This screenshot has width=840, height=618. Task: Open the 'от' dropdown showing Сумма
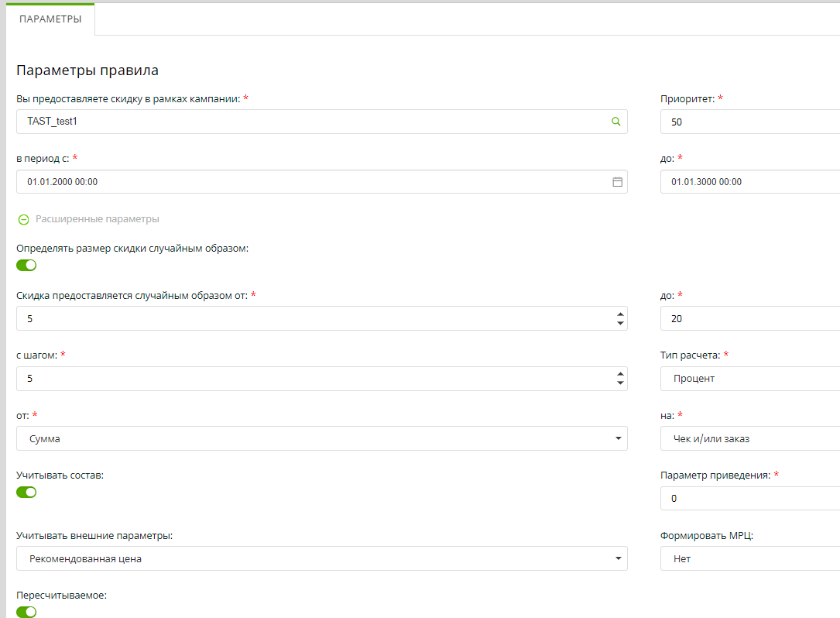321,438
